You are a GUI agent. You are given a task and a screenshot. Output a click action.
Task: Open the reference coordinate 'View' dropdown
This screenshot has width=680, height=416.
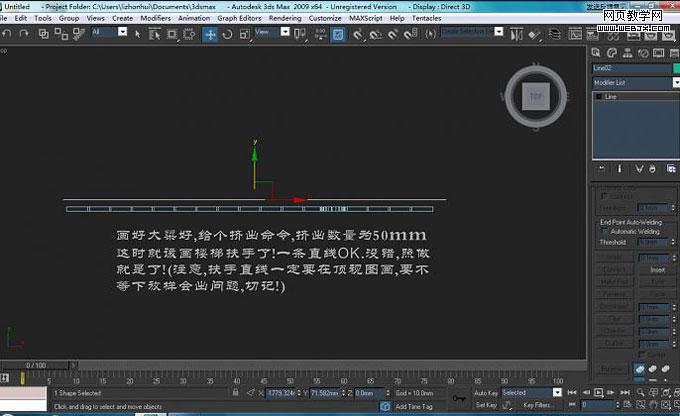click(285, 32)
